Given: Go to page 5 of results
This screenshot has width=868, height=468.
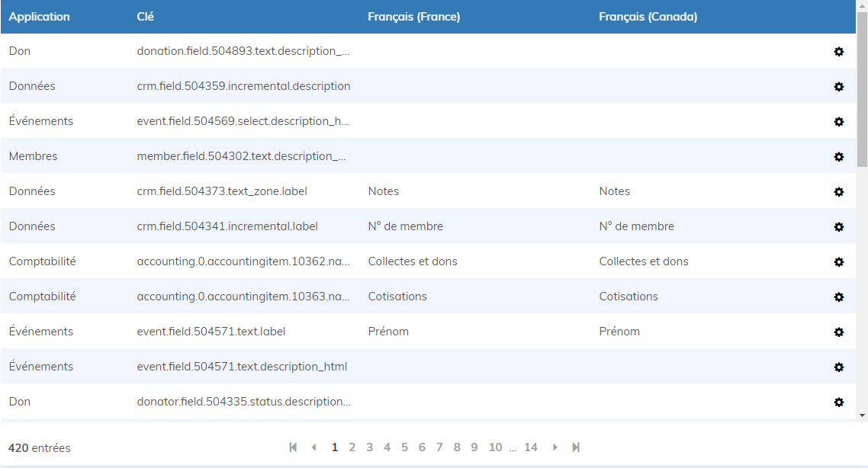Looking at the screenshot, I should point(404,447).
